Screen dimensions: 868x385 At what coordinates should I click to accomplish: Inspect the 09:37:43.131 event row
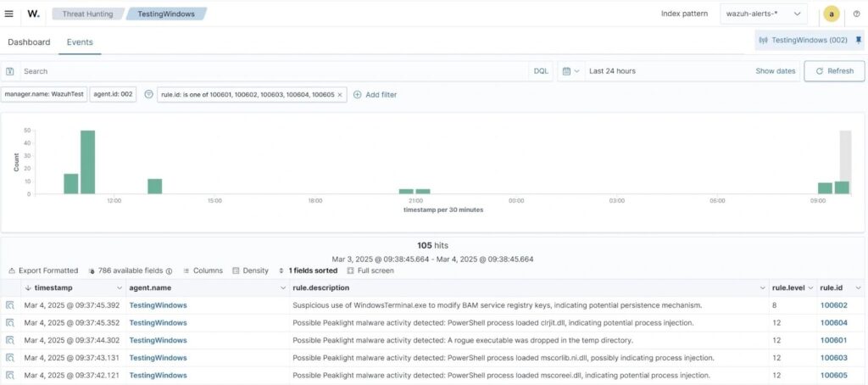(9, 358)
